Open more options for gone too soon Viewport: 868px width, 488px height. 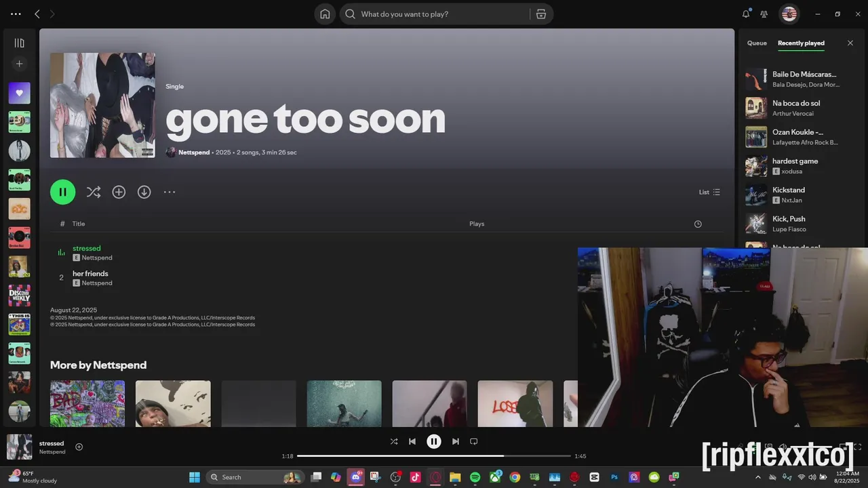click(170, 192)
